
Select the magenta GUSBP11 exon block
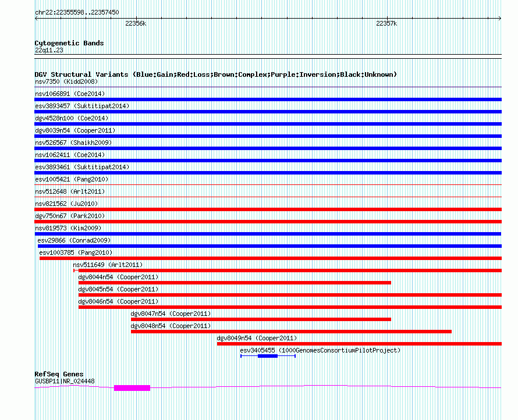[132, 388]
